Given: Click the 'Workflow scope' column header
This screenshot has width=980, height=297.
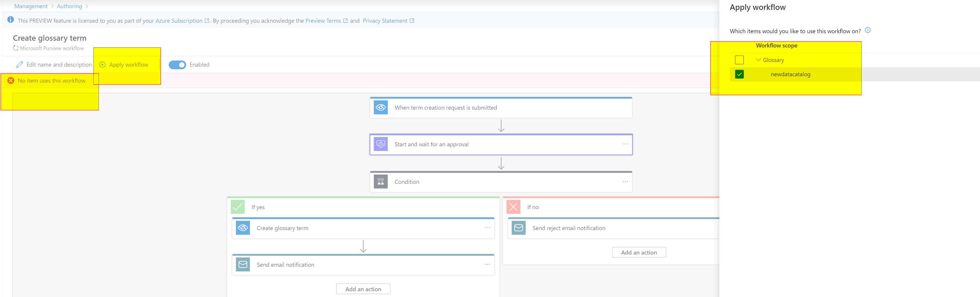Looking at the screenshot, I should pyautogui.click(x=776, y=45).
